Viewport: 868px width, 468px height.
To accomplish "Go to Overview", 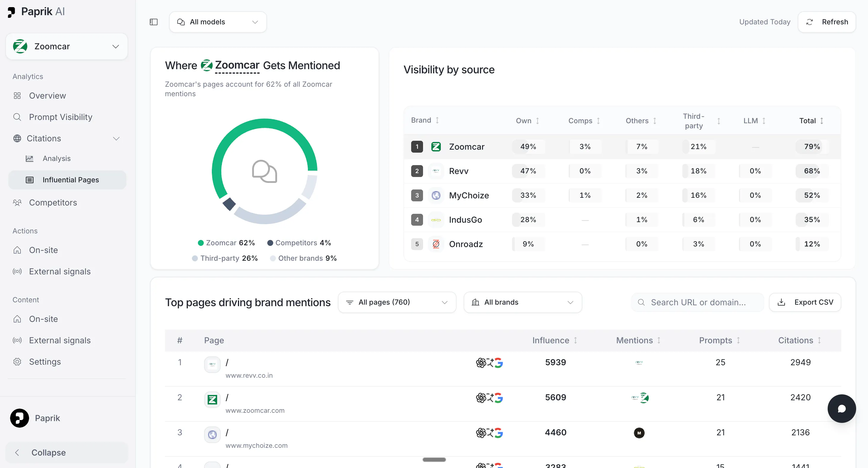I will pyautogui.click(x=47, y=96).
